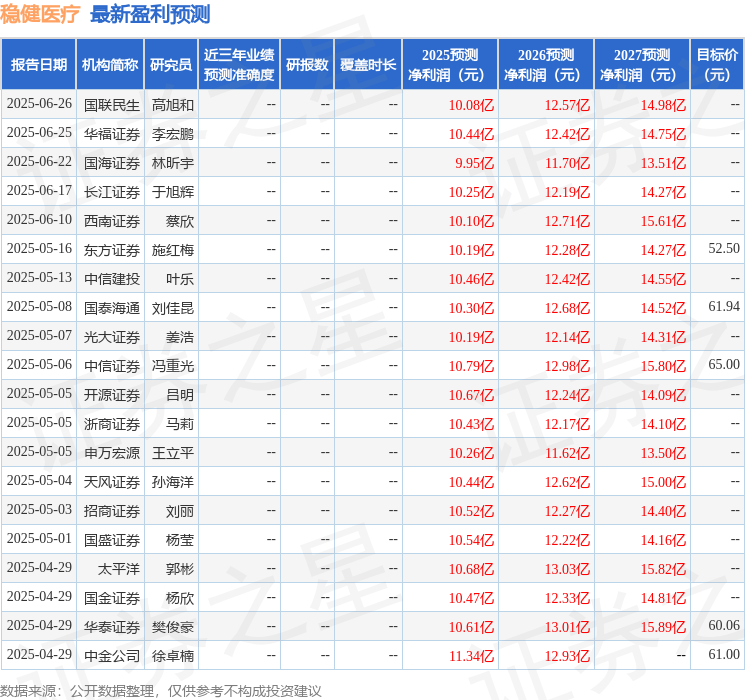745x700 pixels.
Task: Select the date cell 2025-06-26
Action: pos(39,104)
